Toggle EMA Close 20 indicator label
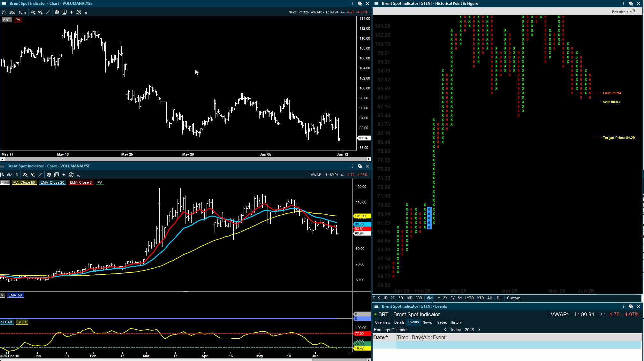This screenshot has height=361, width=644. [52, 182]
